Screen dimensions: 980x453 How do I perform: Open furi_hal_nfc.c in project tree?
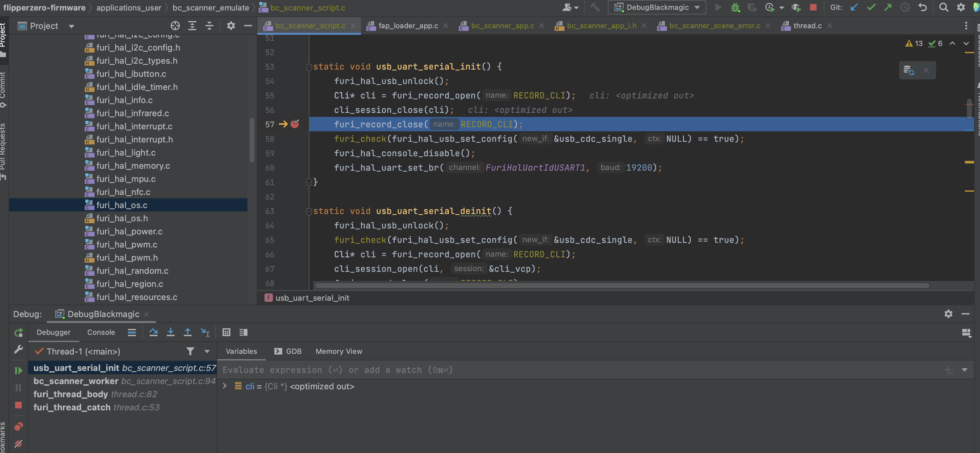[123, 192]
